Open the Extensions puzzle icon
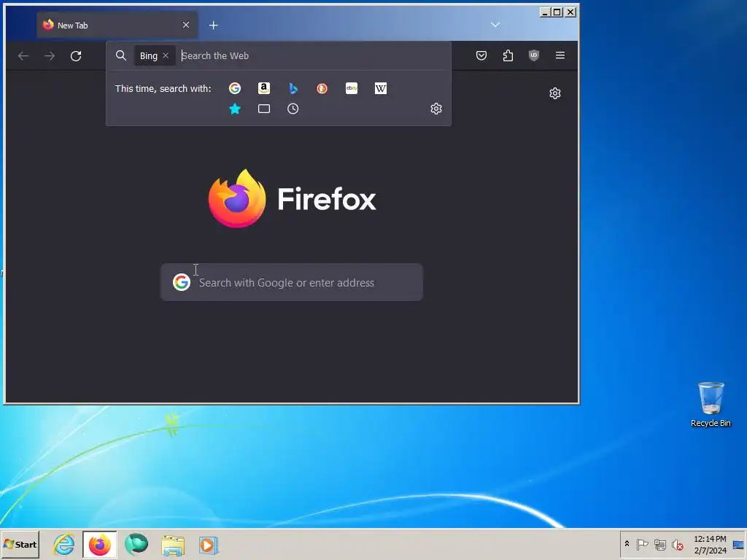747x560 pixels. coord(508,55)
